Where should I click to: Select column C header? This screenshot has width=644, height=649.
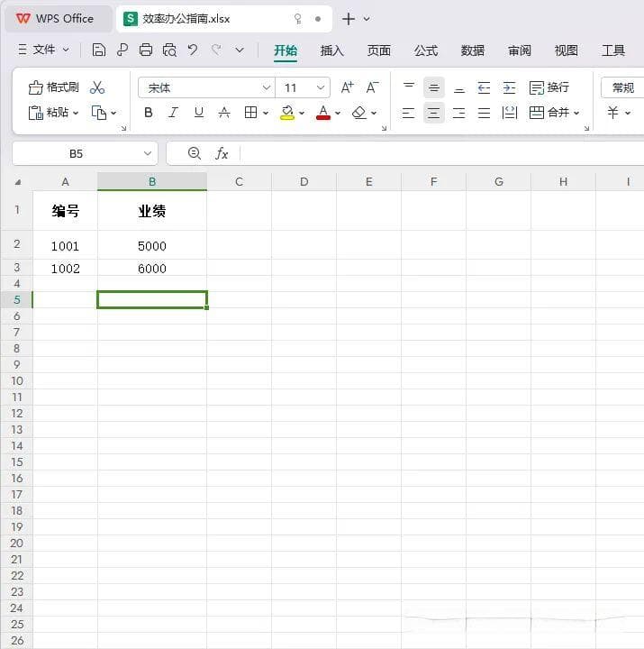239,182
